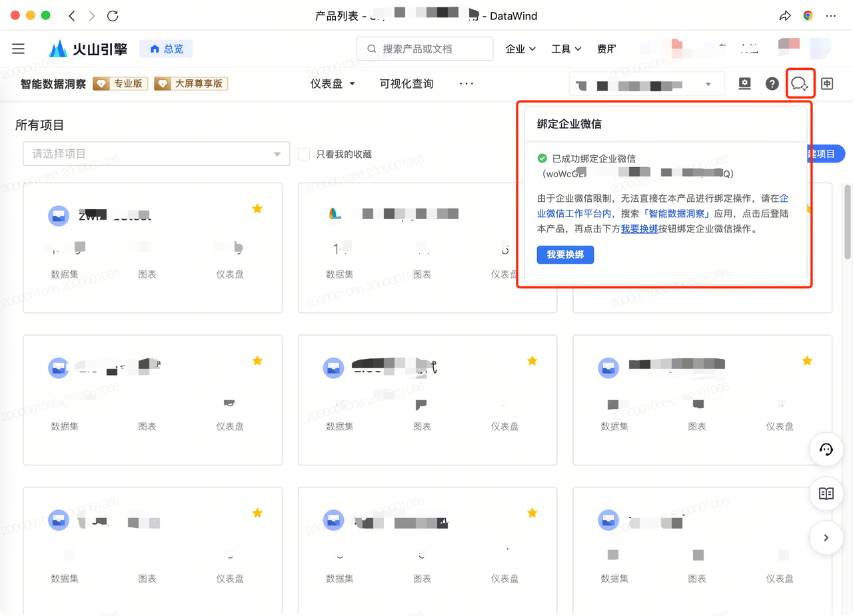Open the 请选择项目 project dropdown
Image resolution: width=853 pixels, height=616 pixels.
click(157, 154)
